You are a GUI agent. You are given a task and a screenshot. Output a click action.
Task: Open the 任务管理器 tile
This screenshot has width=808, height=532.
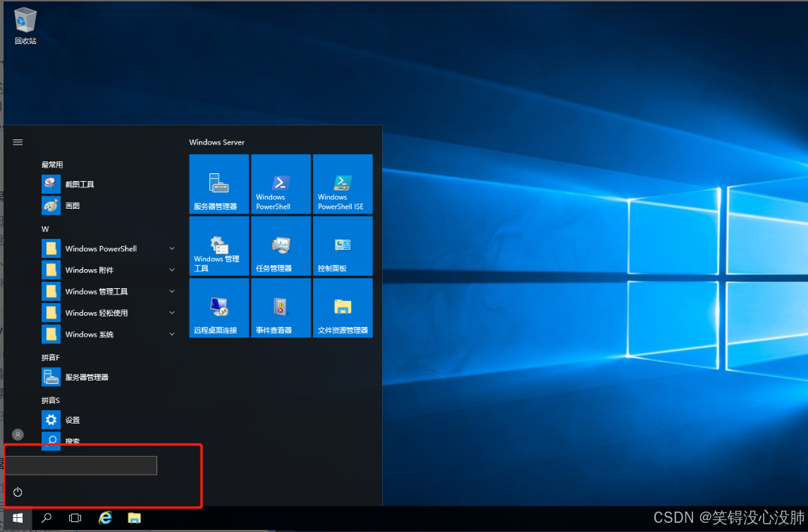point(281,246)
